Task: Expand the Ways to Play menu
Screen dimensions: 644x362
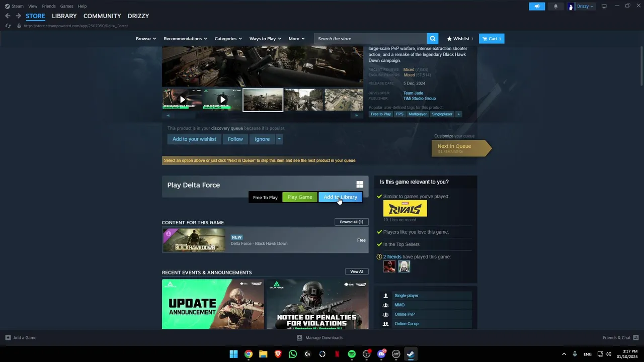Action: (x=265, y=39)
